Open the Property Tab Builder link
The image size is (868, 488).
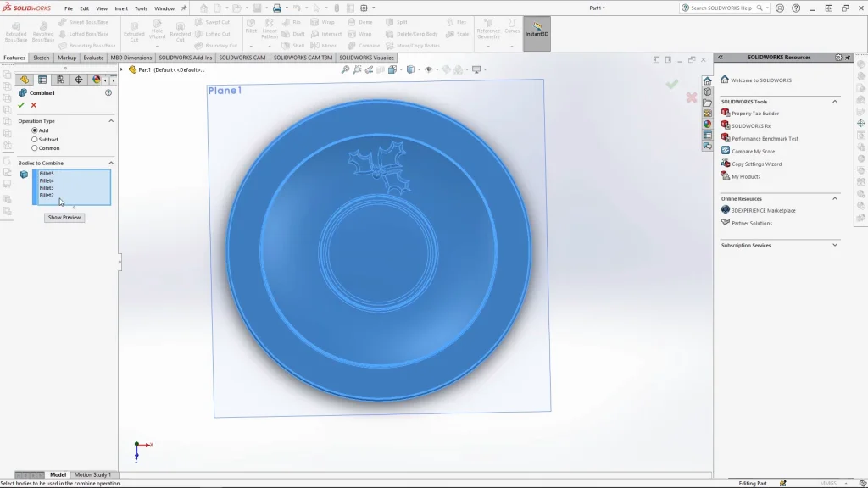(x=754, y=114)
